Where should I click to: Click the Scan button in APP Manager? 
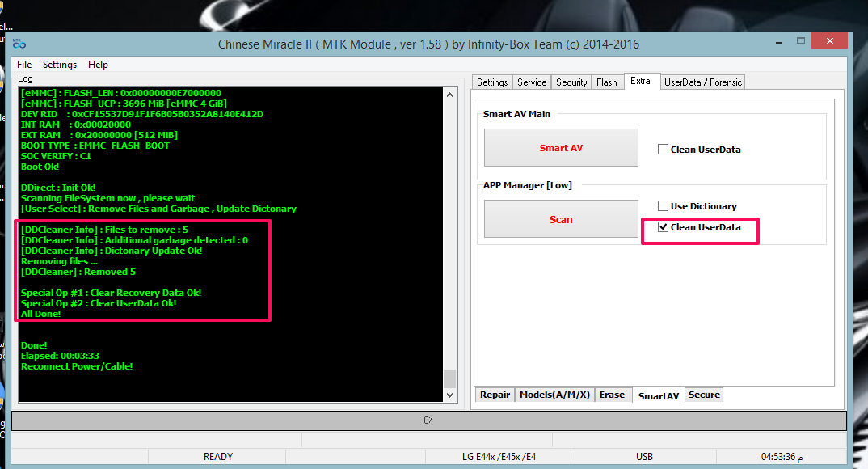561,219
